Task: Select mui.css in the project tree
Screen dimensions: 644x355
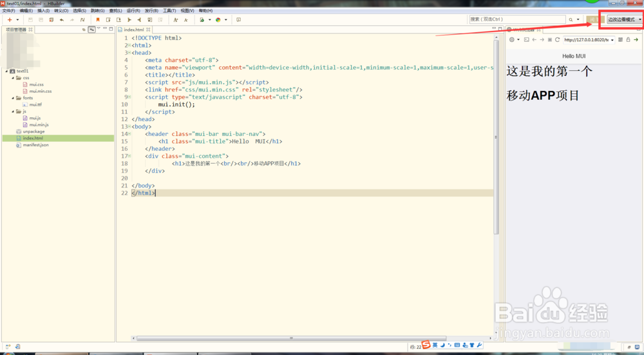Action: pos(36,84)
